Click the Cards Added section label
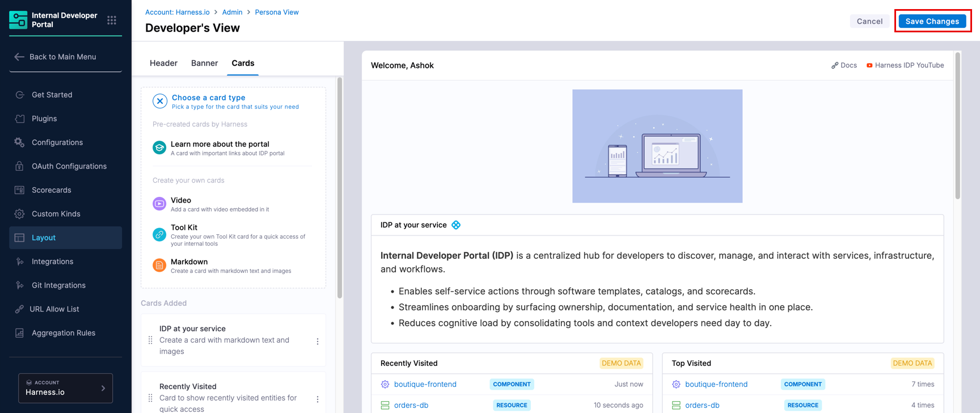Viewport: 980px width, 413px height. tap(163, 304)
